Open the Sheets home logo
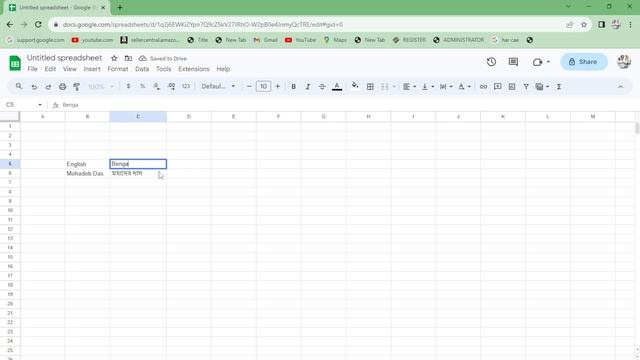The image size is (640, 360). (x=15, y=63)
